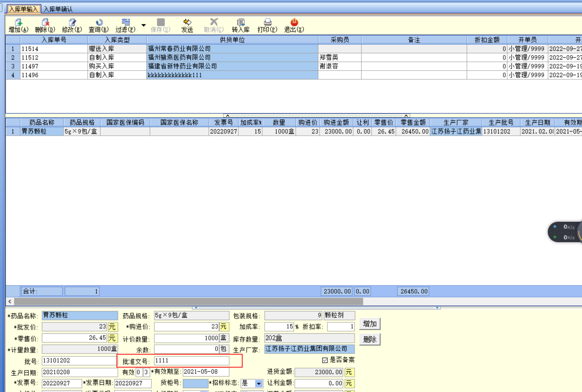Click the 增加 button in the detail form
The image size is (582, 392).
pos(370,324)
